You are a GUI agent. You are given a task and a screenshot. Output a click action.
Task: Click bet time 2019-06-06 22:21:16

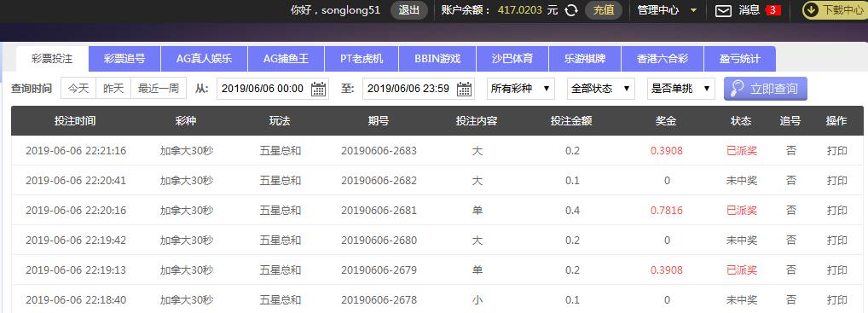(76, 151)
